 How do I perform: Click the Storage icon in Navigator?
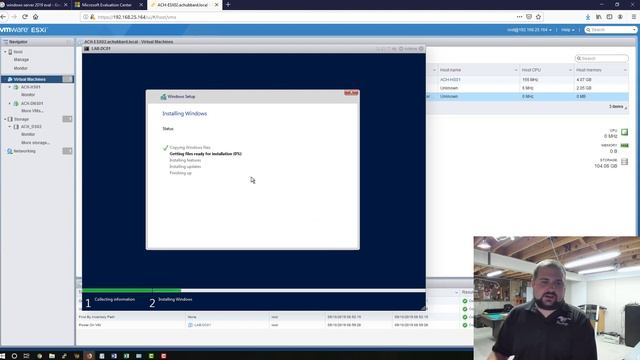coord(10,119)
